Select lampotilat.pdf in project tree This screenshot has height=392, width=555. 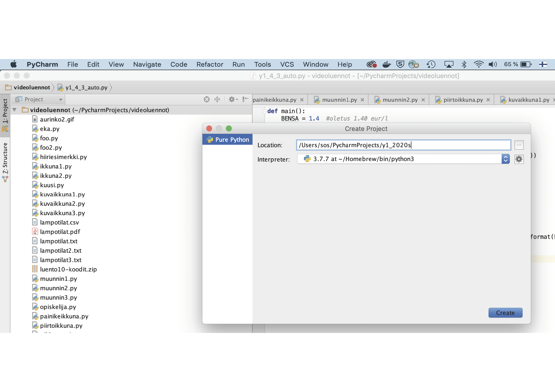[x=60, y=232]
